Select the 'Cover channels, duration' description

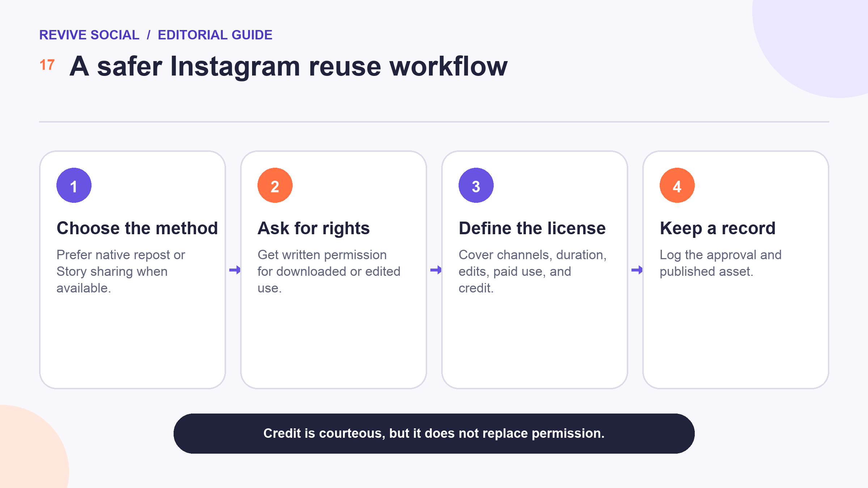(x=532, y=271)
